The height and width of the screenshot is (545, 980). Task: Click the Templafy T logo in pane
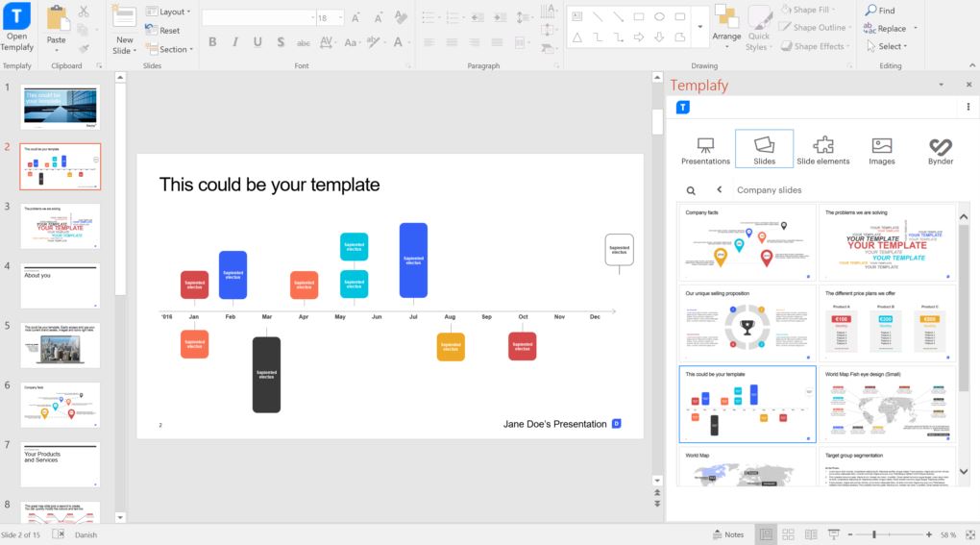point(683,108)
